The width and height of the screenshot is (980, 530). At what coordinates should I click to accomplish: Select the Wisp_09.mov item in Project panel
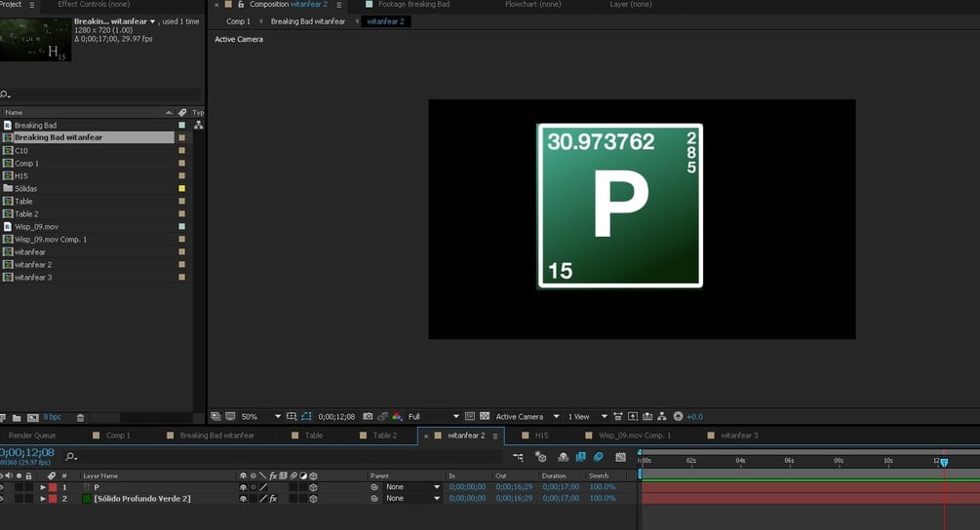pos(36,227)
